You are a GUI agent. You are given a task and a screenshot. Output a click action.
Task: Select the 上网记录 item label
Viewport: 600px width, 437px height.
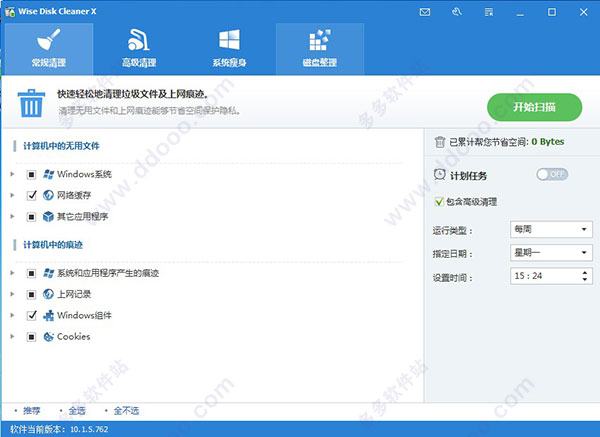74,294
